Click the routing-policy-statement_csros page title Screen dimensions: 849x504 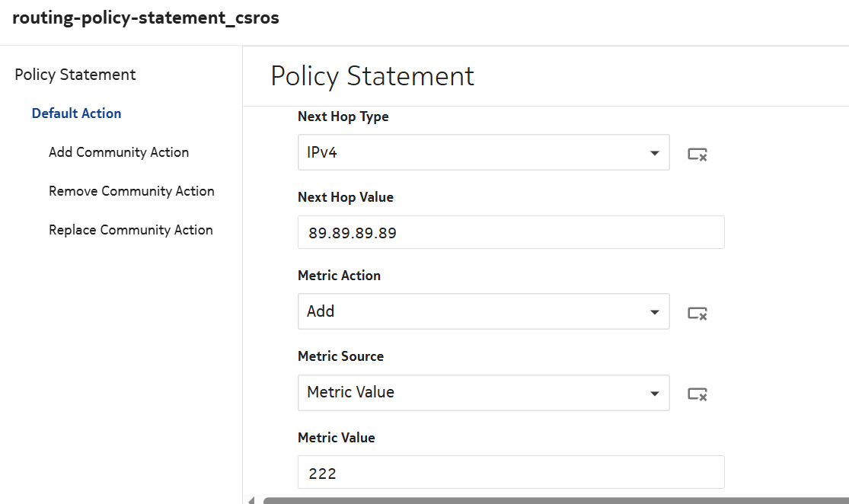(145, 18)
